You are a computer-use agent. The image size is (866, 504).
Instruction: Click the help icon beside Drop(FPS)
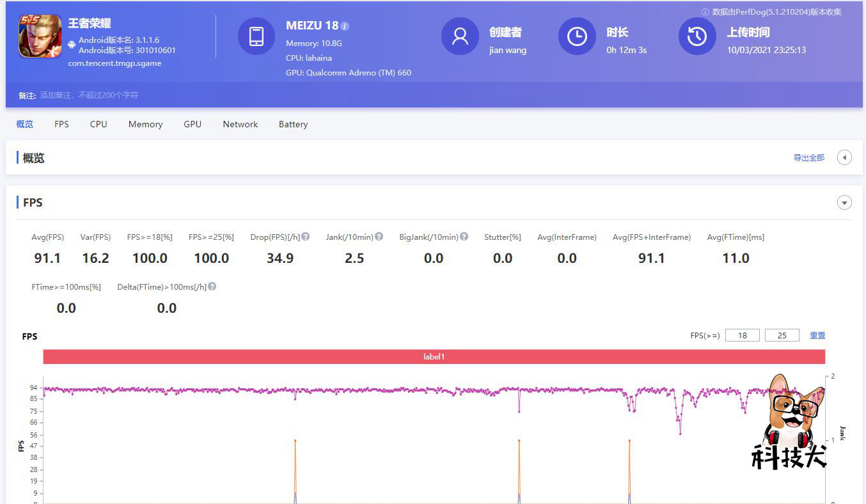click(306, 237)
